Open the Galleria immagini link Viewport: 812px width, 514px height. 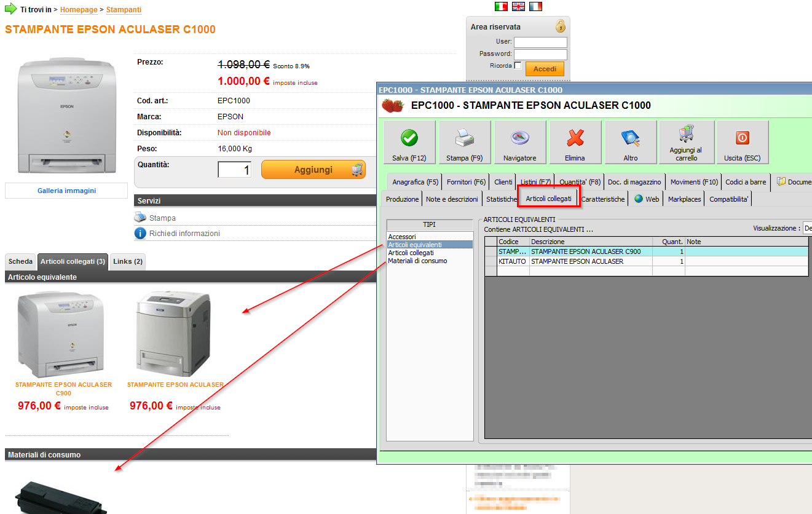[x=66, y=191]
